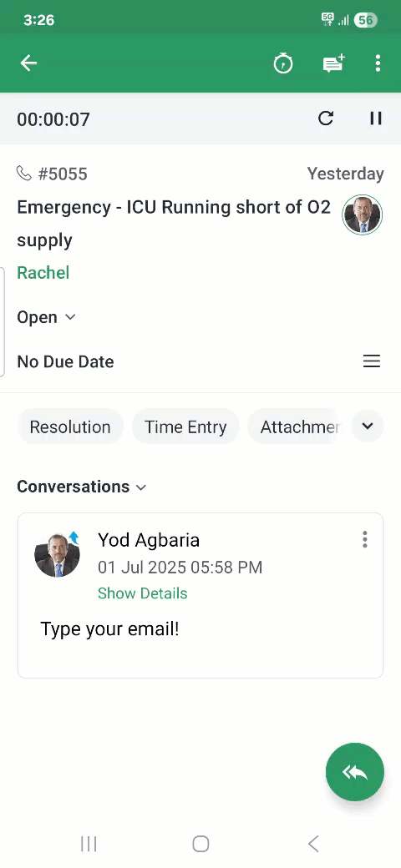Screen dimensions: 401x868
Task: Switch to the Resolution tab
Action: (x=70, y=426)
